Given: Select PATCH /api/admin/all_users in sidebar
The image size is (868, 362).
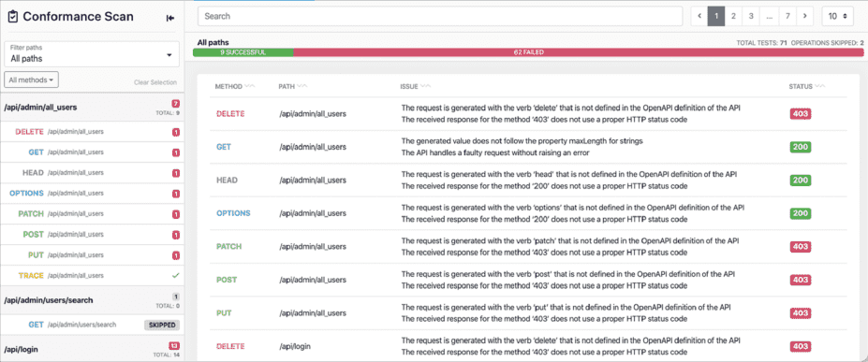Looking at the screenshot, I should point(92,214).
